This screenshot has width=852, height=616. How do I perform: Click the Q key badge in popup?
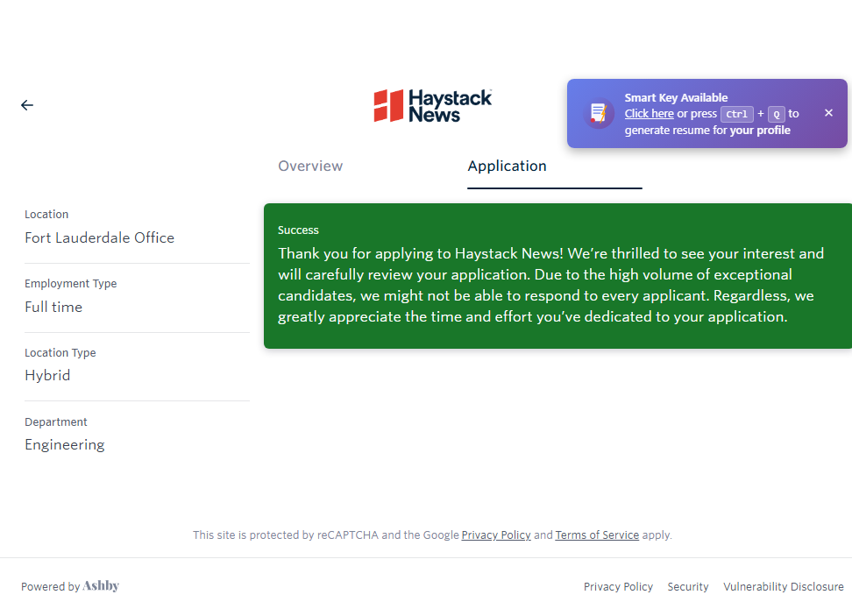[777, 114]
